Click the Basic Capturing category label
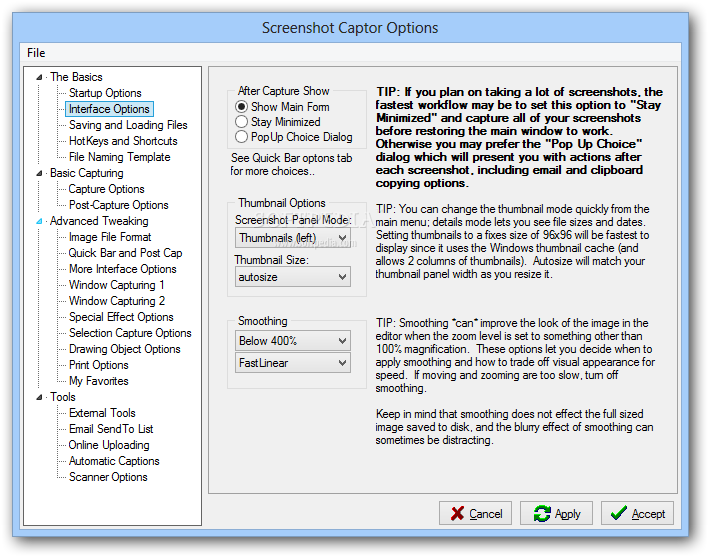 coord(86,173)
